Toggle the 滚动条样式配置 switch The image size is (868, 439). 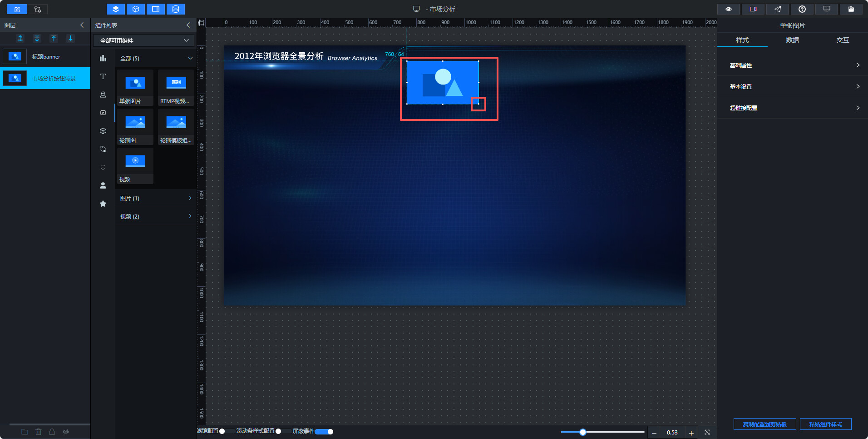point(284,431)
